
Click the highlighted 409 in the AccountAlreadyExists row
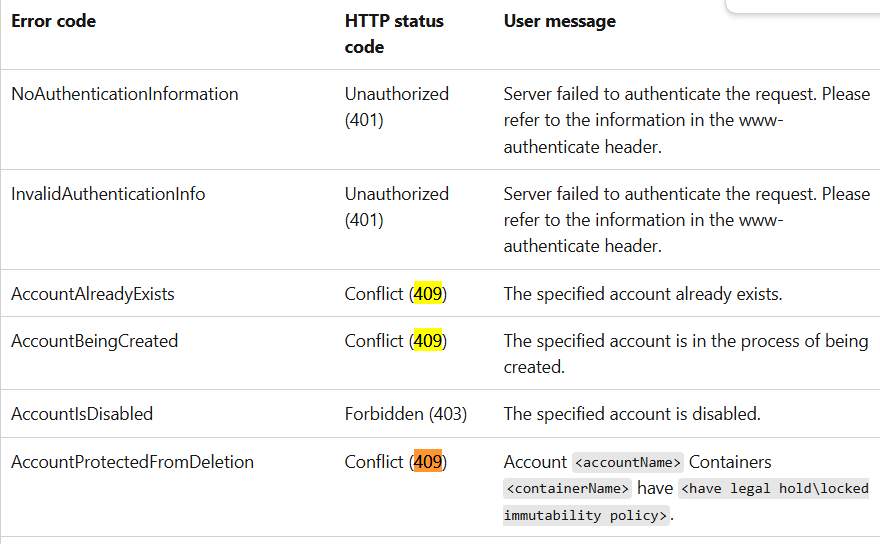(x=428, y=294)
